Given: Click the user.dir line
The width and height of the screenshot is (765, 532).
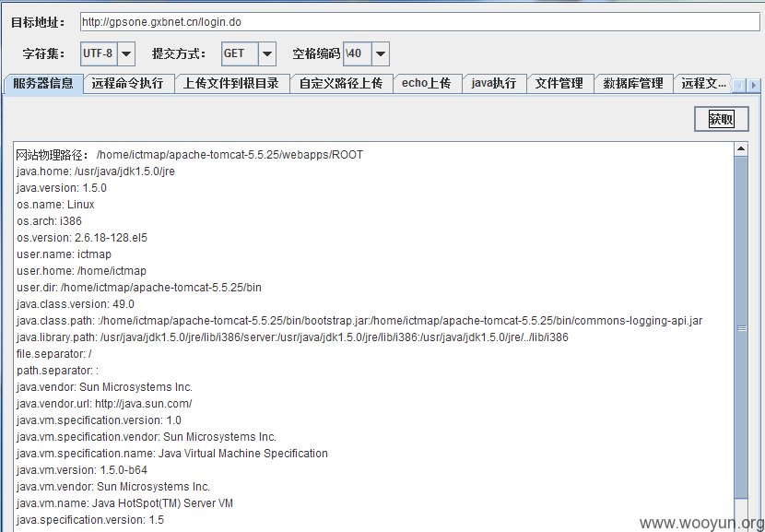Looking at the screenshot, I should [x=139, y=288].
